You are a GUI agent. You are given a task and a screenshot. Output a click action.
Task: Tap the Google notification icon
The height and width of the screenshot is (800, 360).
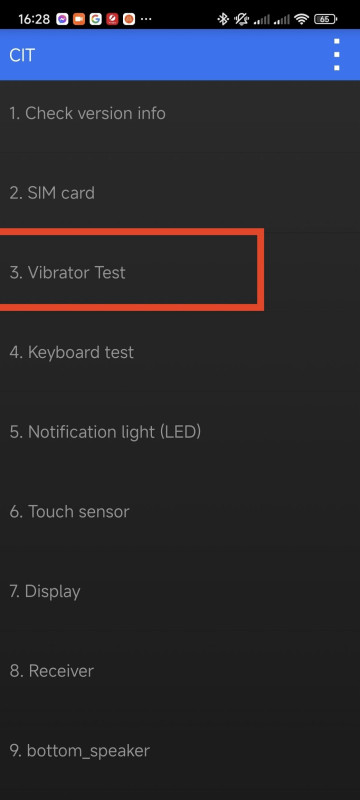point(95,19)
